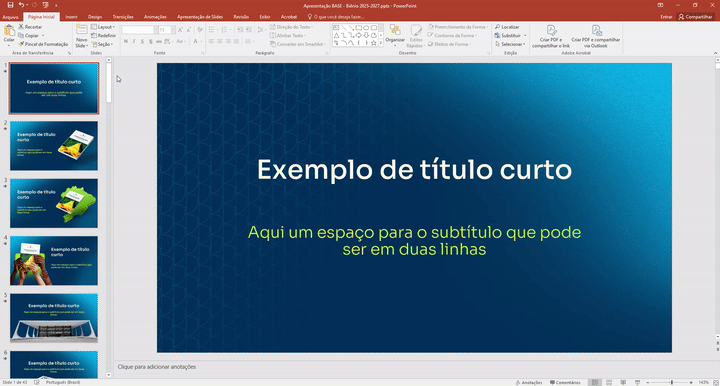Click 'Clique para adicionar anotações' notes field
Screen dimensions: 720x386
(x=157, y=367)
